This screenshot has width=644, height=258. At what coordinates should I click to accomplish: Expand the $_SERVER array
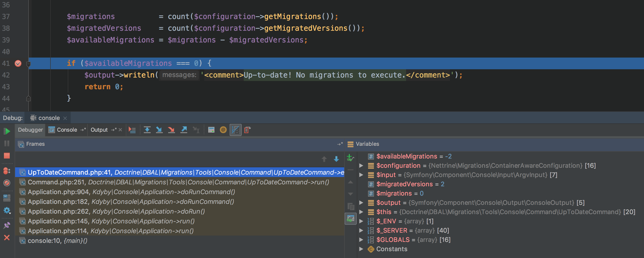coord(361,230)
